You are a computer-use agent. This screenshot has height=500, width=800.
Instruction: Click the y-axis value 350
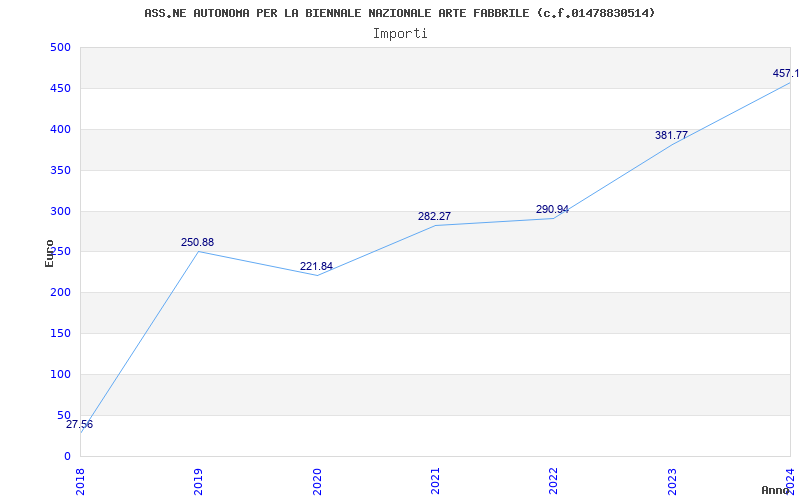point(60,170)
